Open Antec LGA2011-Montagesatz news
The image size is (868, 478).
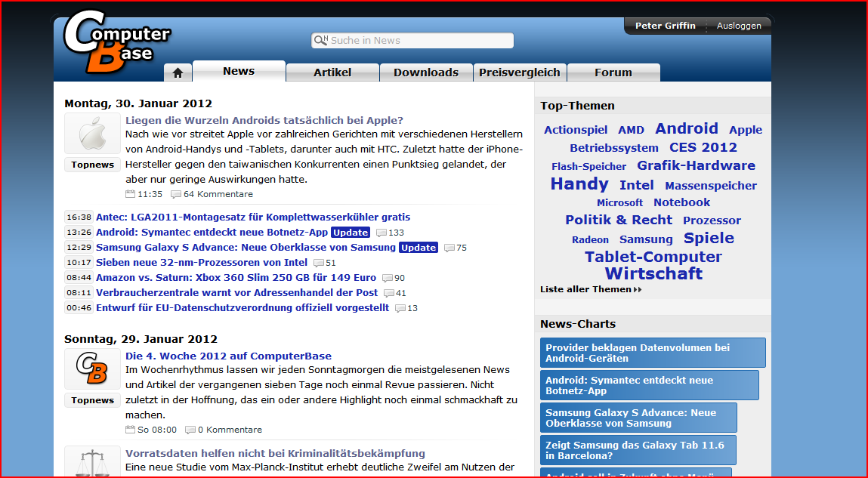[x=253, y=217]
